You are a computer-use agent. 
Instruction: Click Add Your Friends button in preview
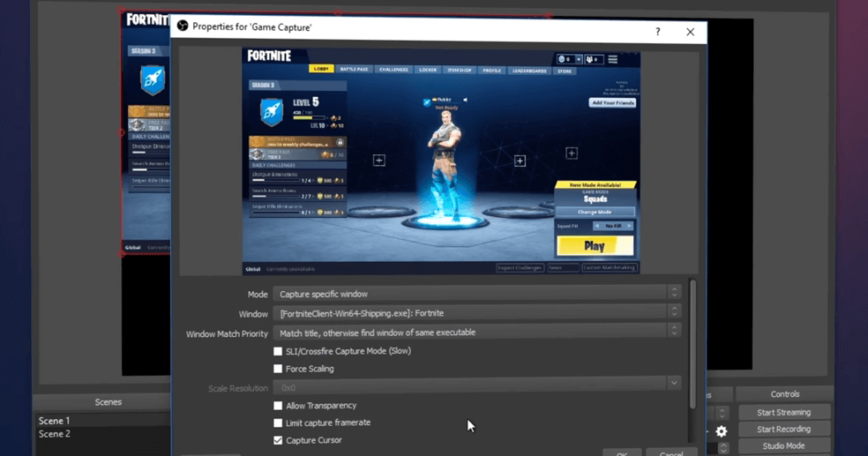pyautogui.click(x=612, y=103)
